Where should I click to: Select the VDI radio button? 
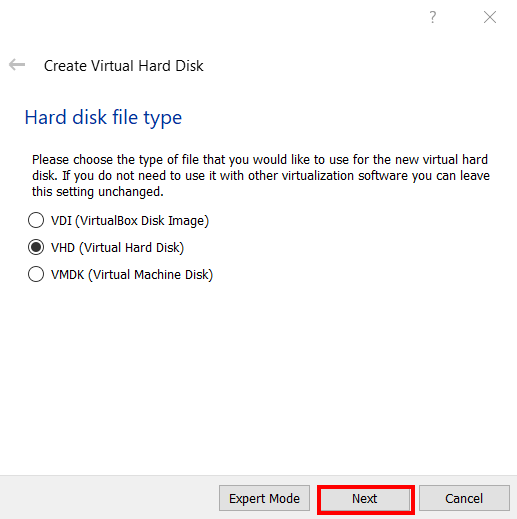36,220
